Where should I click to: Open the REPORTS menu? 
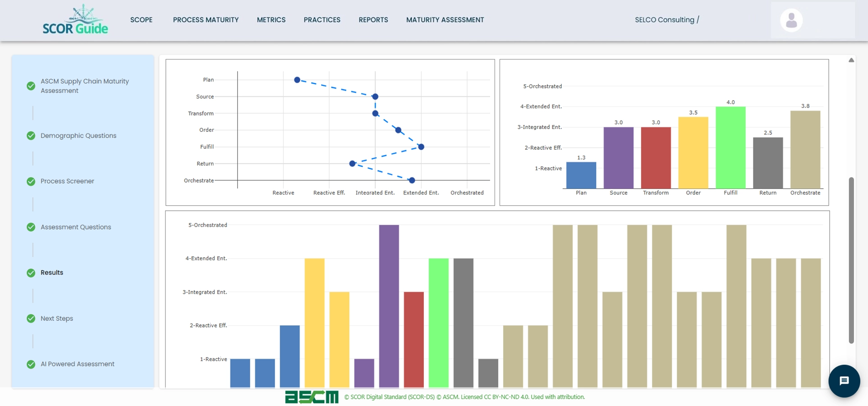(x=373, y=20)
